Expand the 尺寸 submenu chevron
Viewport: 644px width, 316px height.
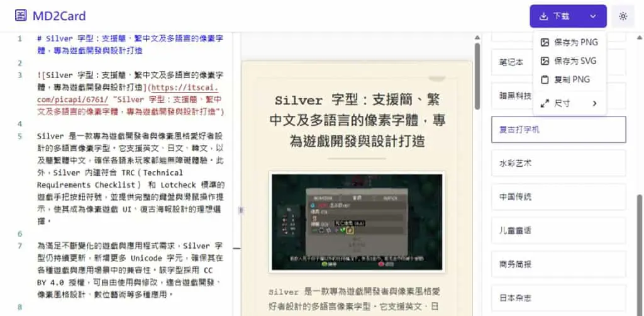594,103
